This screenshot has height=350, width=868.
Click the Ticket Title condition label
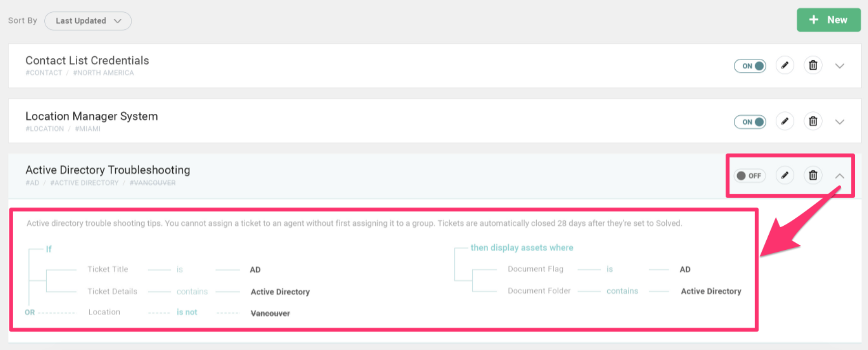(x=108, y=269)
